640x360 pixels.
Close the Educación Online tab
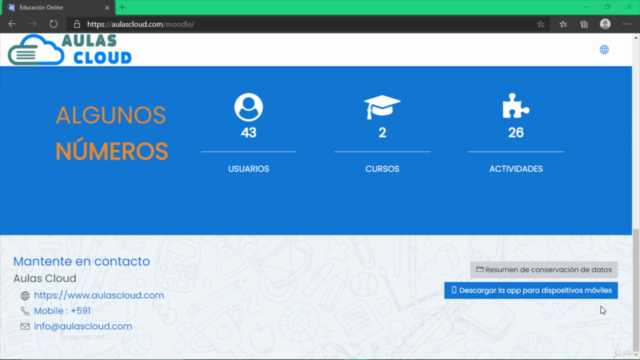pos(107,7)
